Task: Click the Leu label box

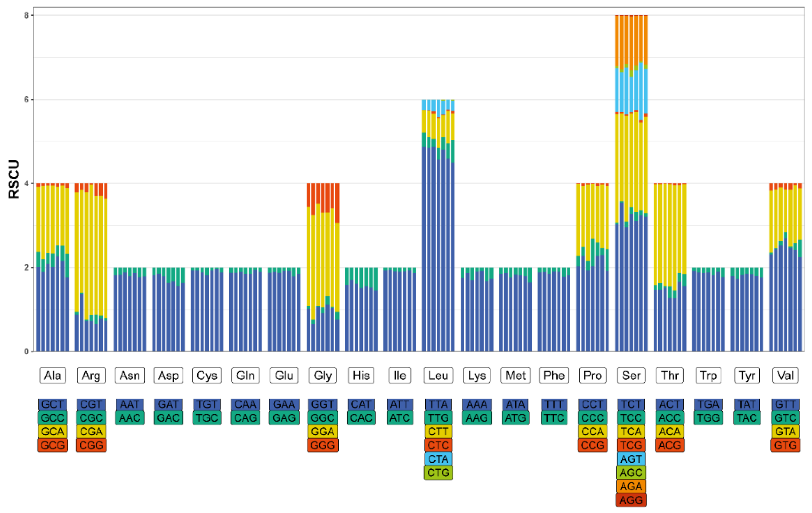Action: click(438, 375)
